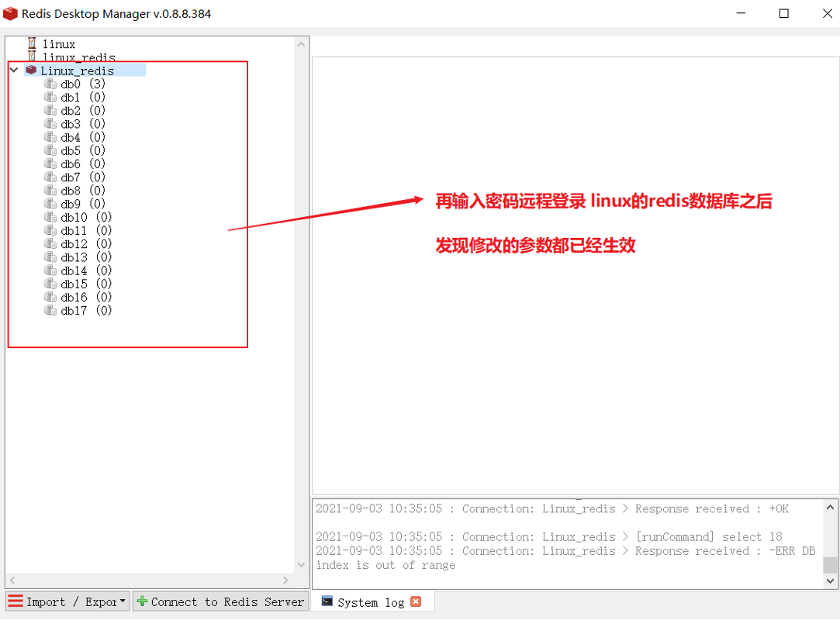Click connection tree scroll down arrow
Viewport: 840px width, 627px height.
click(301, 565)
